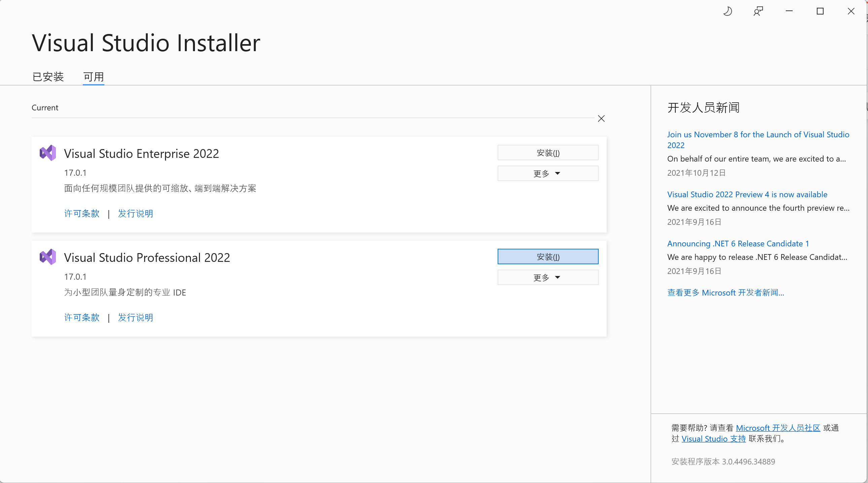Open 发行说明 for Professional 2022

[x=135, y=317]
